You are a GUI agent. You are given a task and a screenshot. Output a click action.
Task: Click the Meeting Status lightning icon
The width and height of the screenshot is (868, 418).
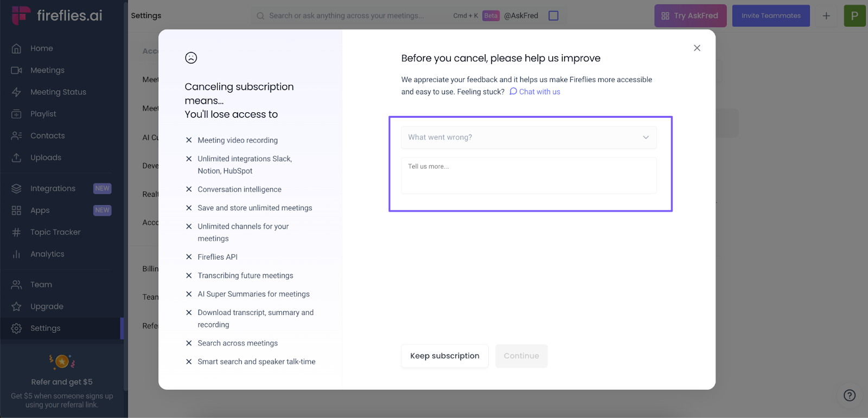click(x=16, y=92)
